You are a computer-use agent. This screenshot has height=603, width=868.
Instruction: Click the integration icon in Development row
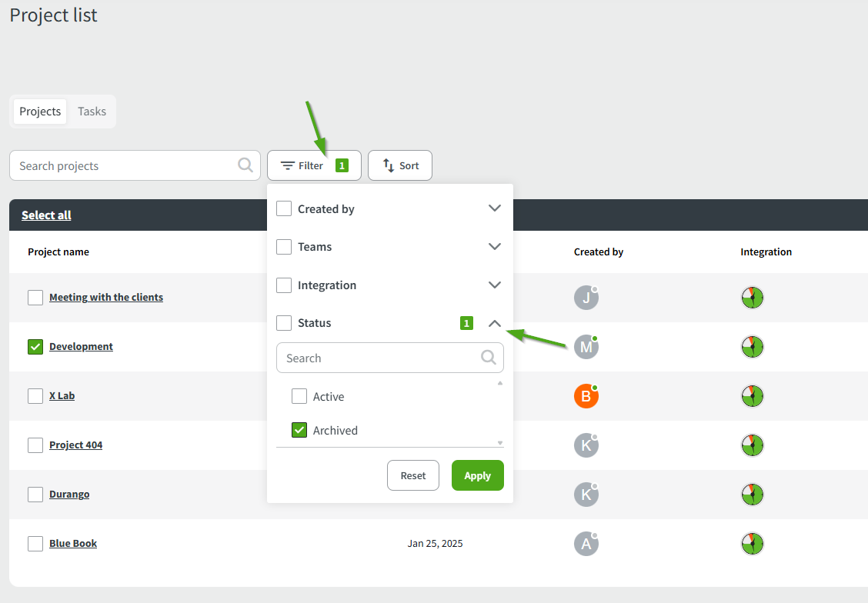click(752, 347)
